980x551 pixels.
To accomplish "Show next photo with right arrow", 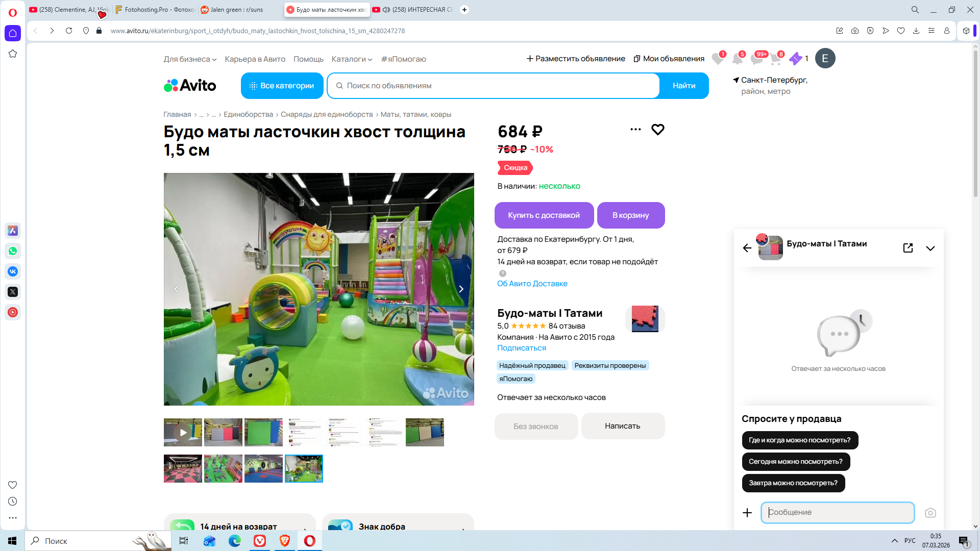I will click(x=461, y=289).
